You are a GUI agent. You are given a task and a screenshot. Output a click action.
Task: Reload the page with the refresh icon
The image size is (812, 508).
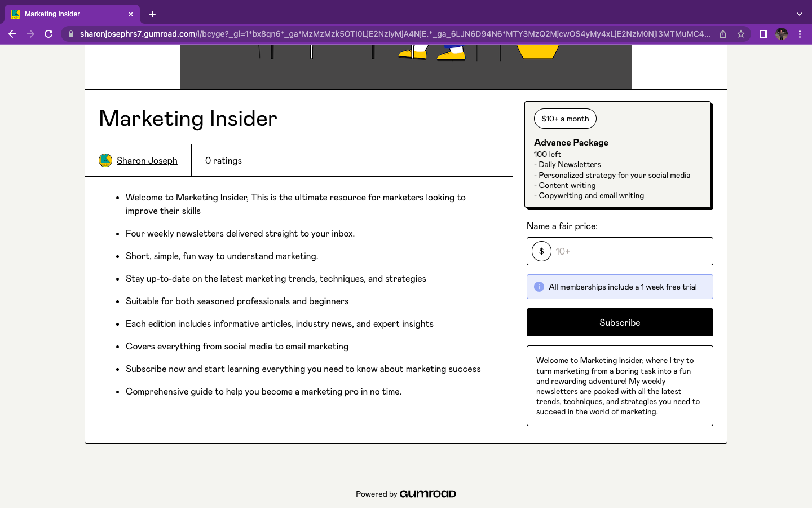48,34
